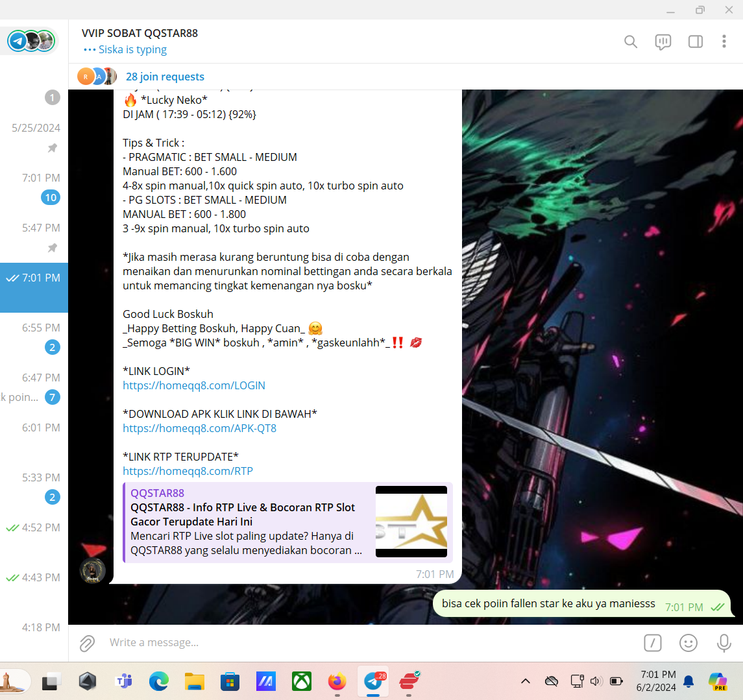Open 28 join requests
The image size is (743, 700).
(x=165, y=77)
